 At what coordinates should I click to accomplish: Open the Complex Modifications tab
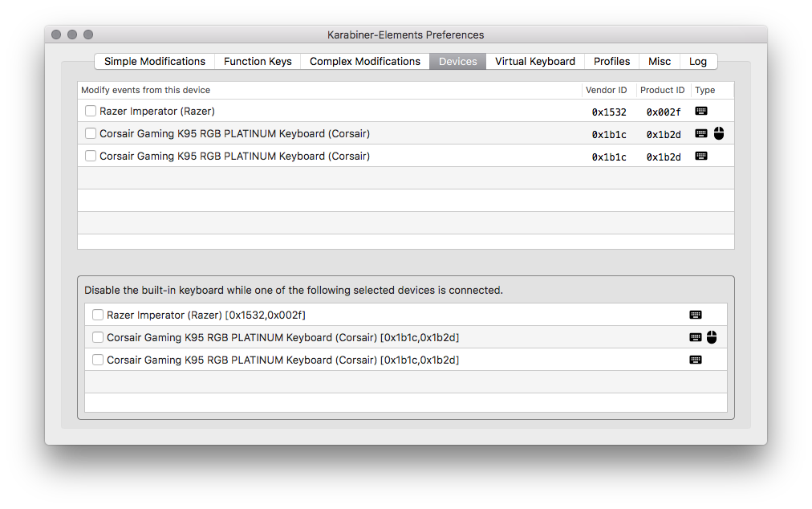click(x=364, y=61)
